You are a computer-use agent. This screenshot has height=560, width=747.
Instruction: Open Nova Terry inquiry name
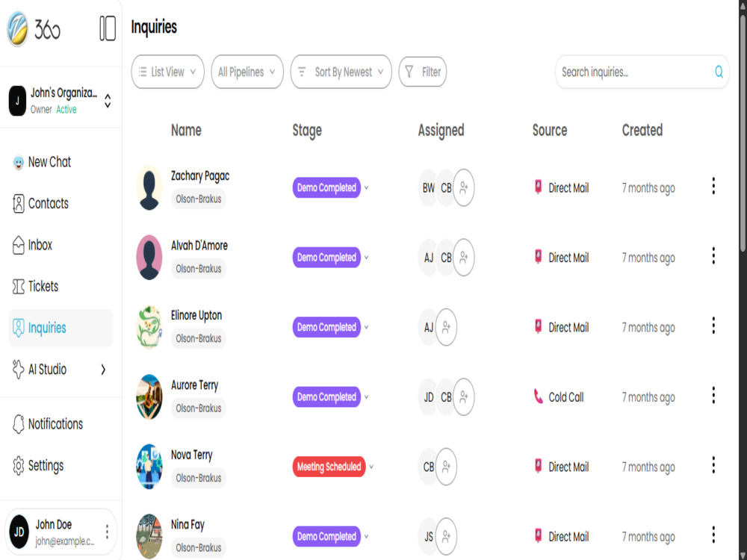[x=191, y=455]
